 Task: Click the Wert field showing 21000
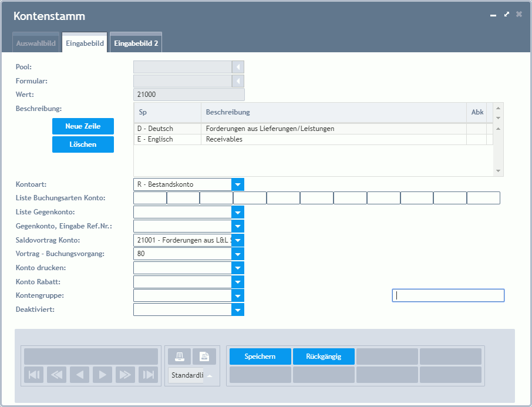point(189,95)
